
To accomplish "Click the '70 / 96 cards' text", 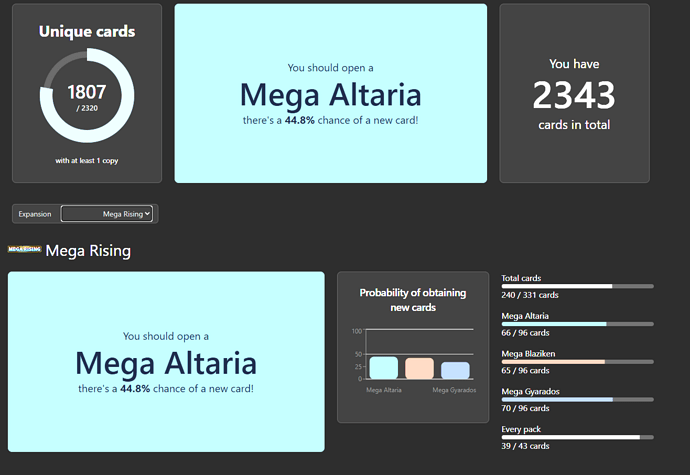I will point(525,409).
